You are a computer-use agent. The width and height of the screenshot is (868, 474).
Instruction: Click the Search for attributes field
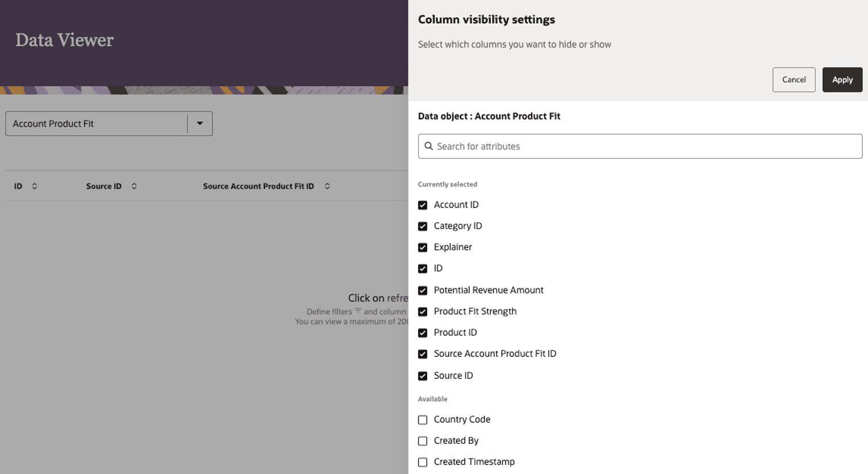(x=569, y=146)
